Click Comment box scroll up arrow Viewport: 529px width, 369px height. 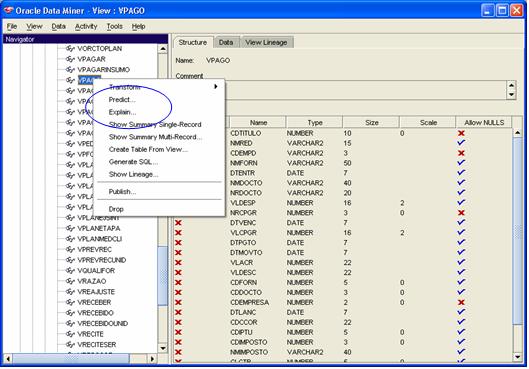pos(511,85)
